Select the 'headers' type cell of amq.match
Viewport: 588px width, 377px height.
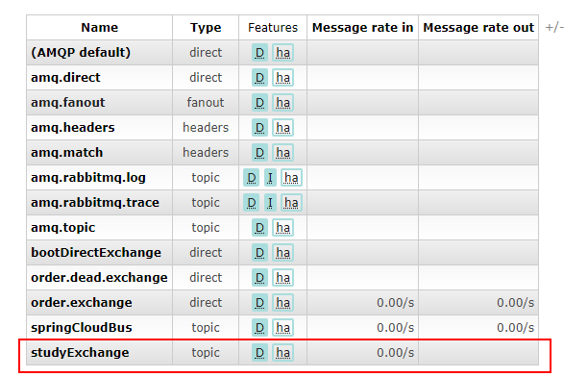[206, 153]
